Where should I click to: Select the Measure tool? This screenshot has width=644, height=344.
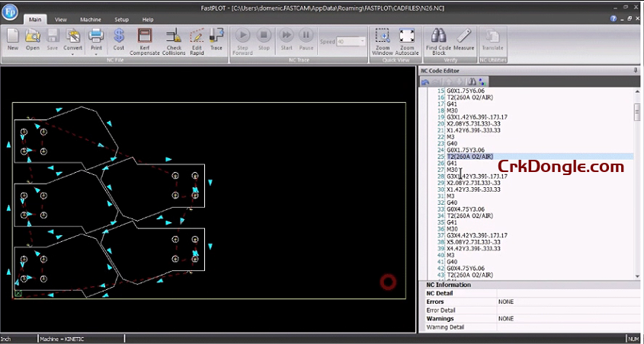pos(463,37)
